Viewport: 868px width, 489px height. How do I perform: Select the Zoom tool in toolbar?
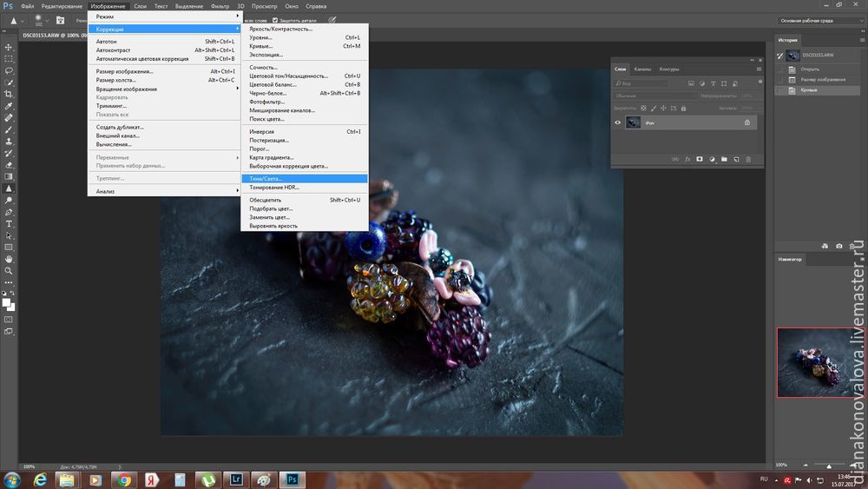9,270
